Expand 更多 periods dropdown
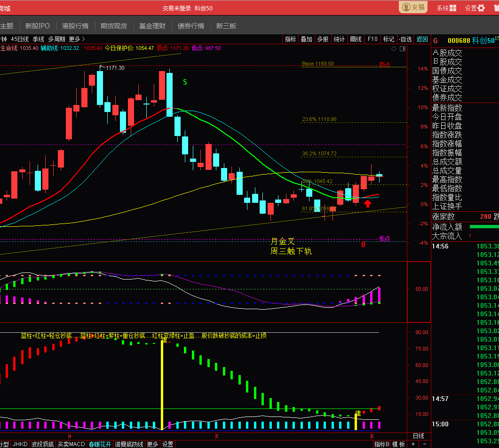This screenshot has height=448, width=499. coord(77,39)
